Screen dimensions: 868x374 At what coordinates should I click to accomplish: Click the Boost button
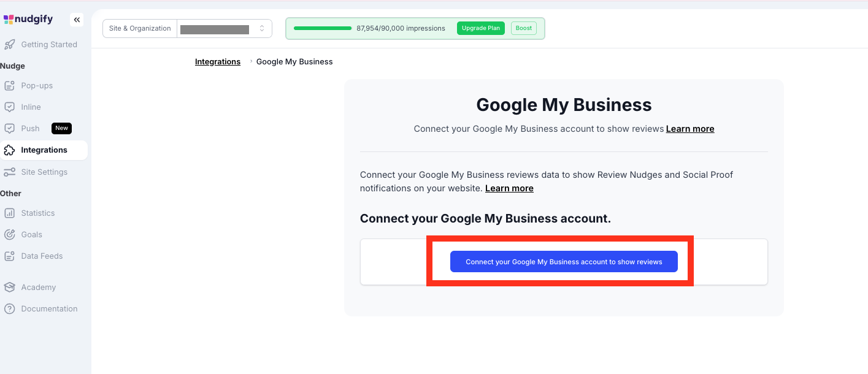coord(524,28)
